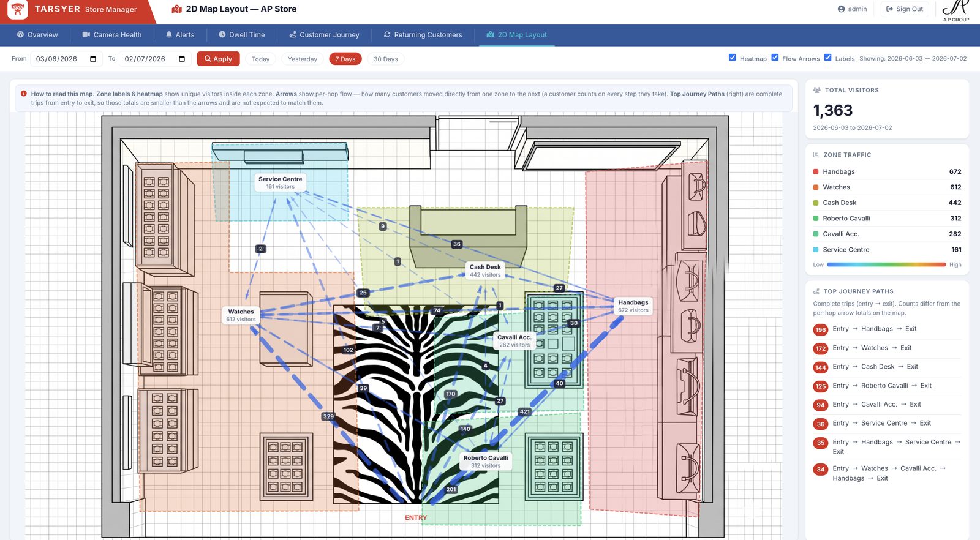
Task: Click the Handbags zone label on map
Action: (633, 306)
